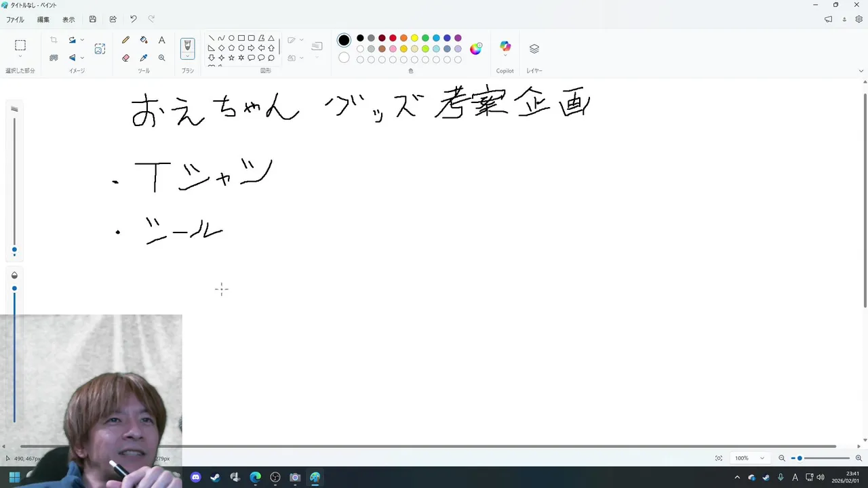Activate primary color (color 1) circle

coord(344,40)
